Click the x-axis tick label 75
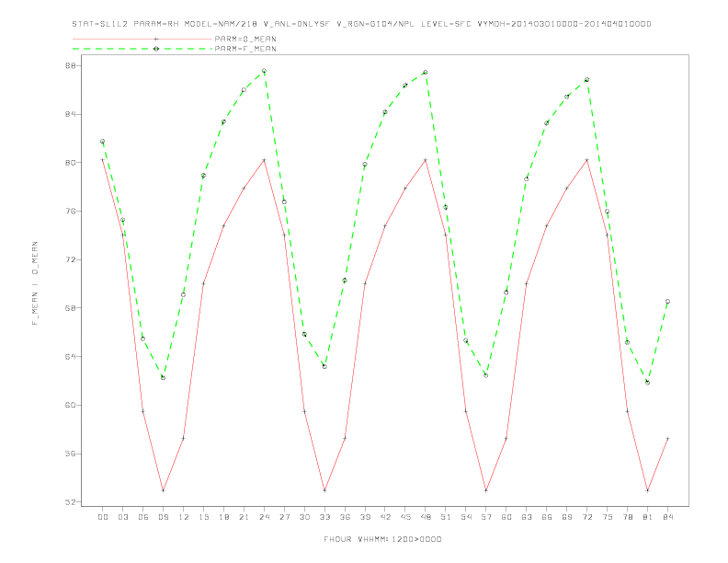Viewport: 728px width, 563px height. (x=607, y=517)
